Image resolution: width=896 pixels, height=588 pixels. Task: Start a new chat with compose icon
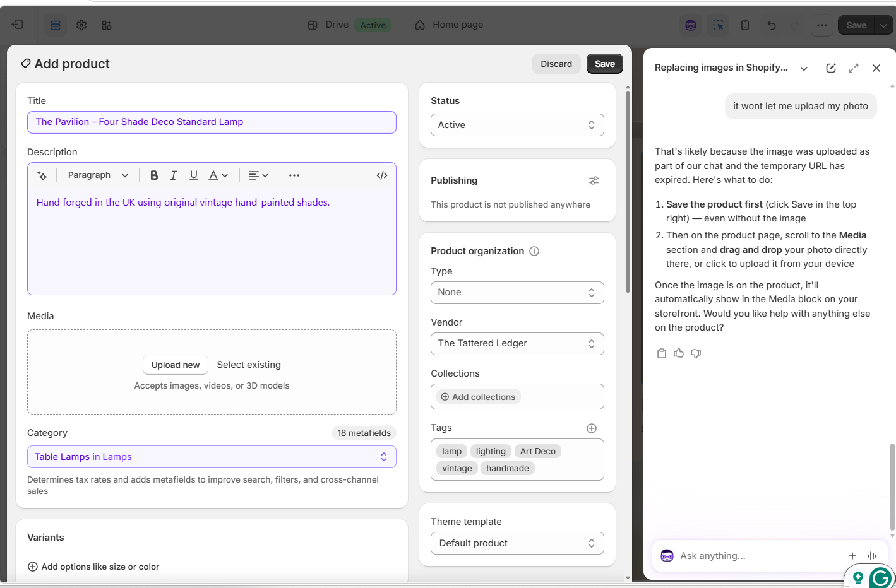(831, 68)
